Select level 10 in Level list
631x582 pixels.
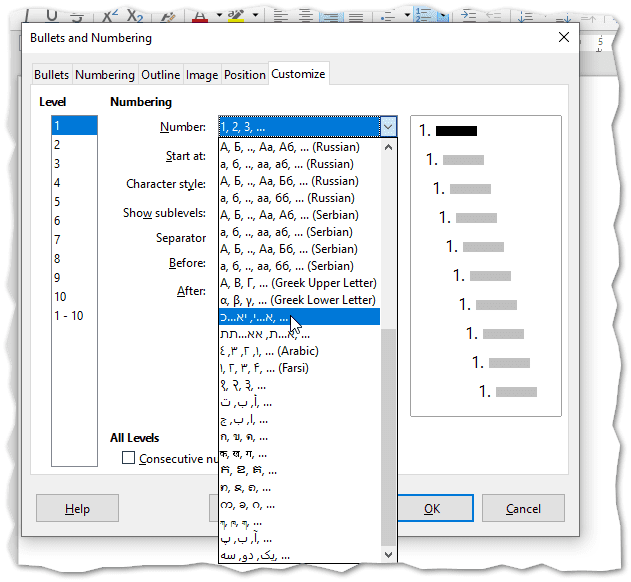coord(74,297)
